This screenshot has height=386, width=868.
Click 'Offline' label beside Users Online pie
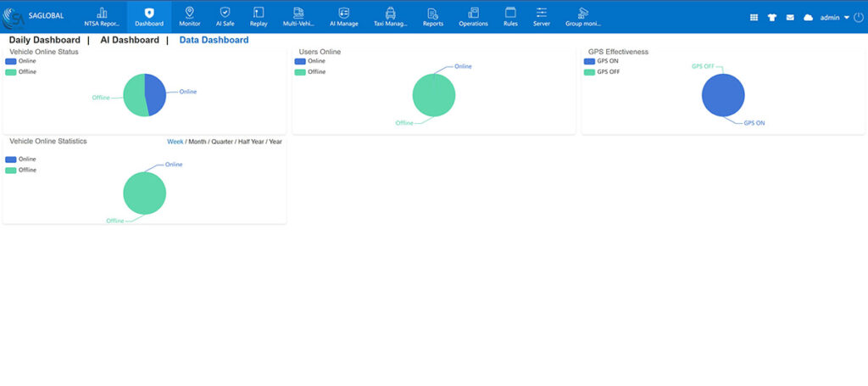pos(404,123)
